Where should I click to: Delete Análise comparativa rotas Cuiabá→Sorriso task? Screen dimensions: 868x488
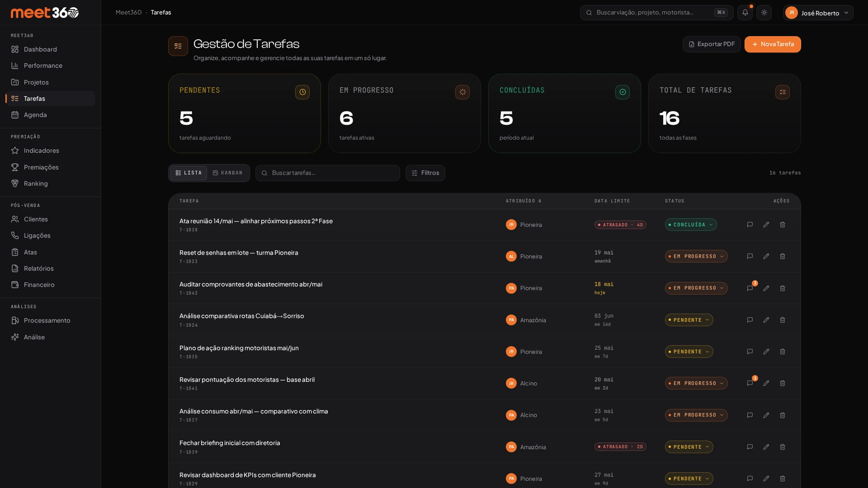point(783,320)
